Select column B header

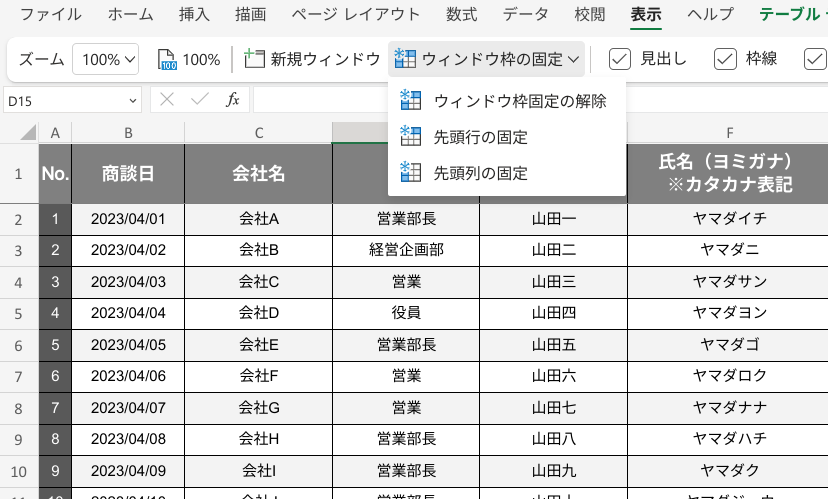[128, 133]
